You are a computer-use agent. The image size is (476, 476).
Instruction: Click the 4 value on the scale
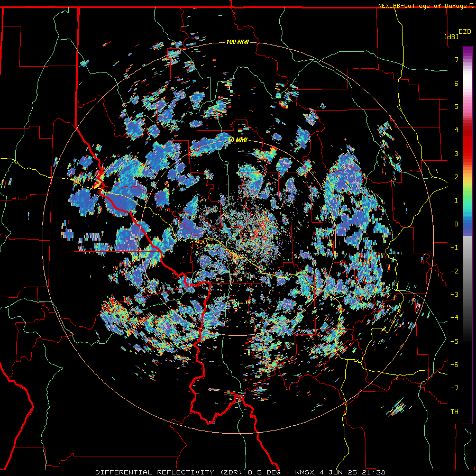point(456,130)
